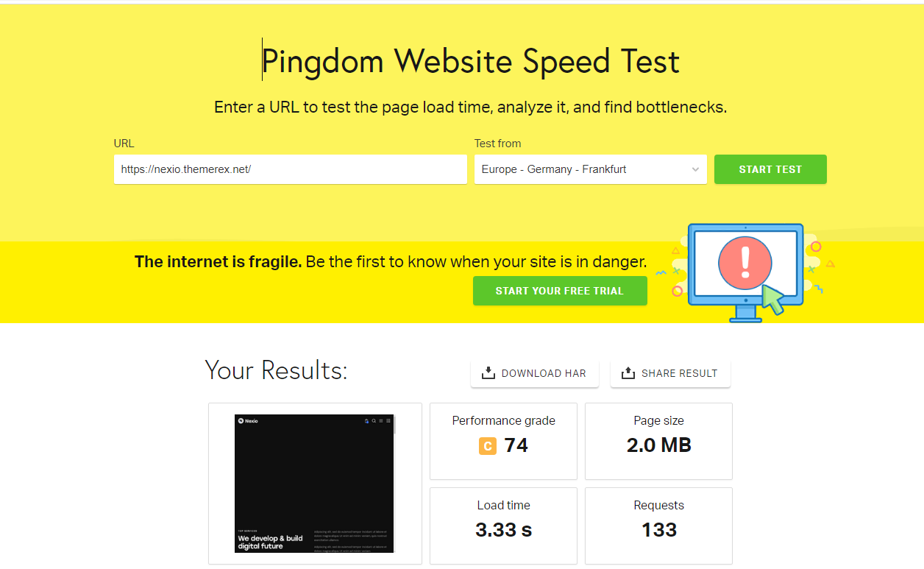Click the START TEST button
The height and width of the screenshot is (569, 924).
coord(770,169)
